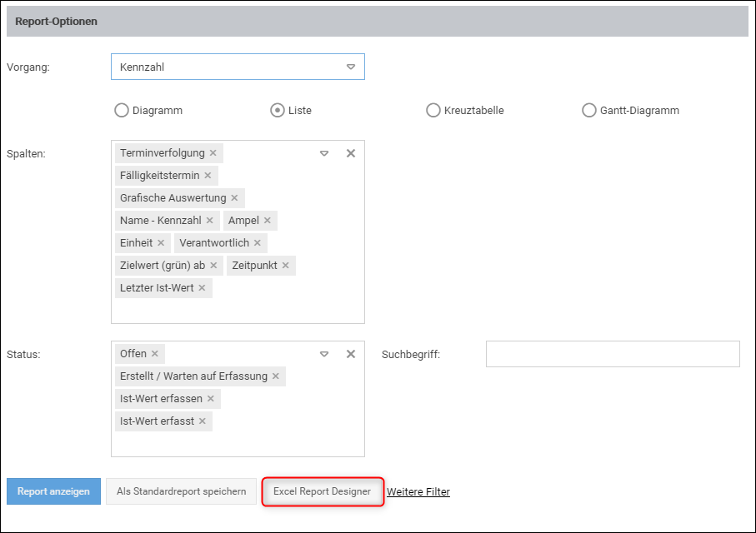This screenshot has height=533, width=756.
Task: Expand the Status dropdown arrow
Action: pyautogui.click(x=324, y=354)
